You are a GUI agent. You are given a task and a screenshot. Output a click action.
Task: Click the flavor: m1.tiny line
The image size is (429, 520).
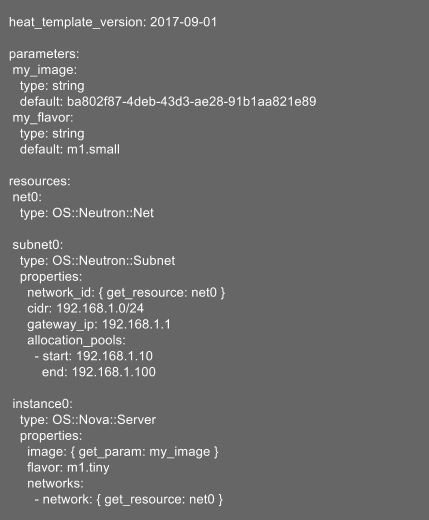pyautogui.click(x=68, y=468)
